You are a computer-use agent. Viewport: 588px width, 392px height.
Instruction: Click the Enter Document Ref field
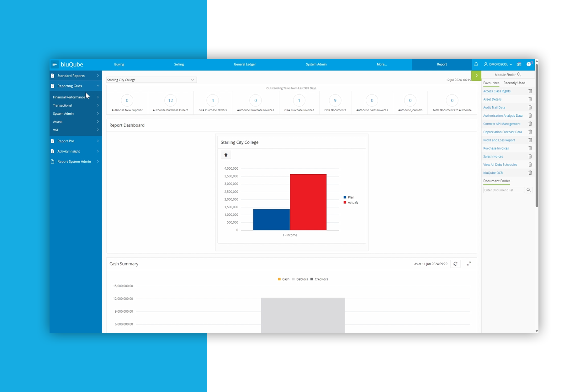[503, 190]
